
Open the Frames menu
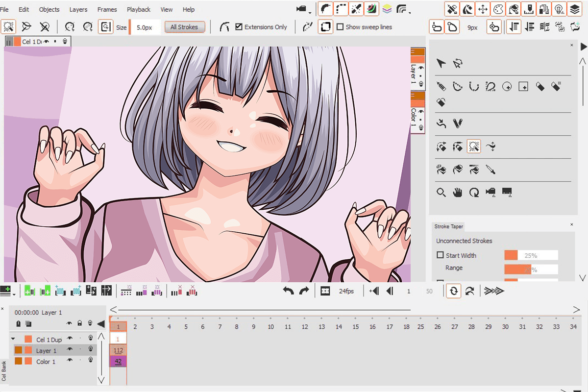tap(107, 9)
